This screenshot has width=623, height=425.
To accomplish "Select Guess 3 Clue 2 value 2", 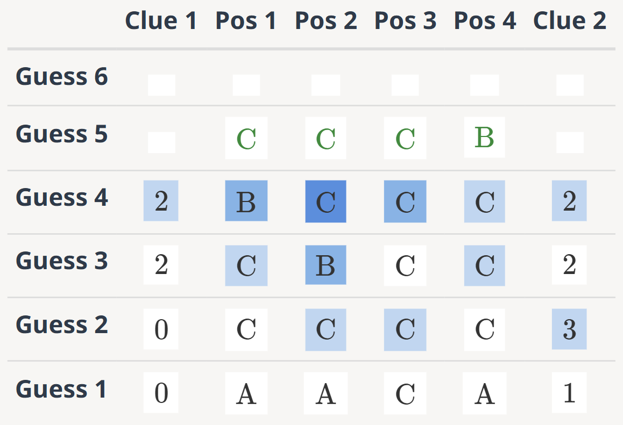I will tap(569, 265).
